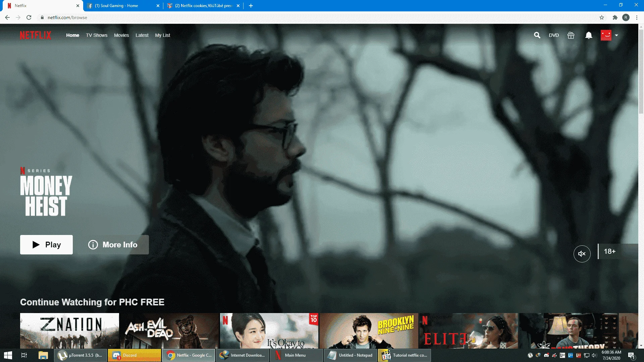The width and height of the screenshot is (644, 362).
Task: Close the Netflix cookies tab
Action: pyautogui.click(x=238, y=6)
